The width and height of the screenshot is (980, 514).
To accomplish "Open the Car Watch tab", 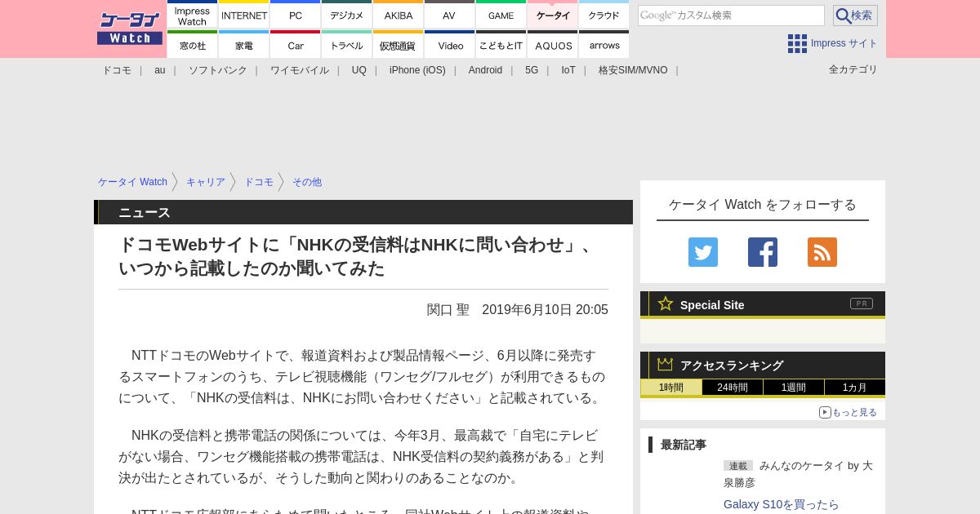I will [296, 45].
